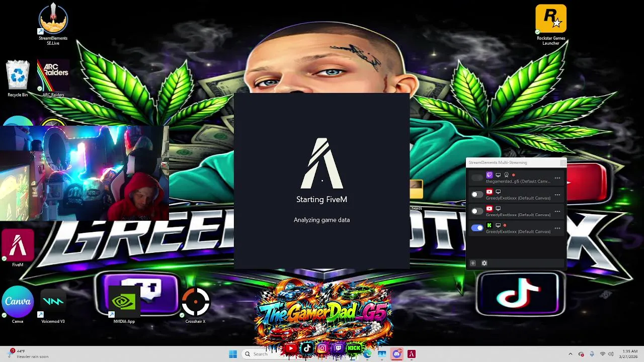The height and width of the screenshot is (362, 644).
Task: Open the weather widget showing 44°F
Action: [29, 354]
